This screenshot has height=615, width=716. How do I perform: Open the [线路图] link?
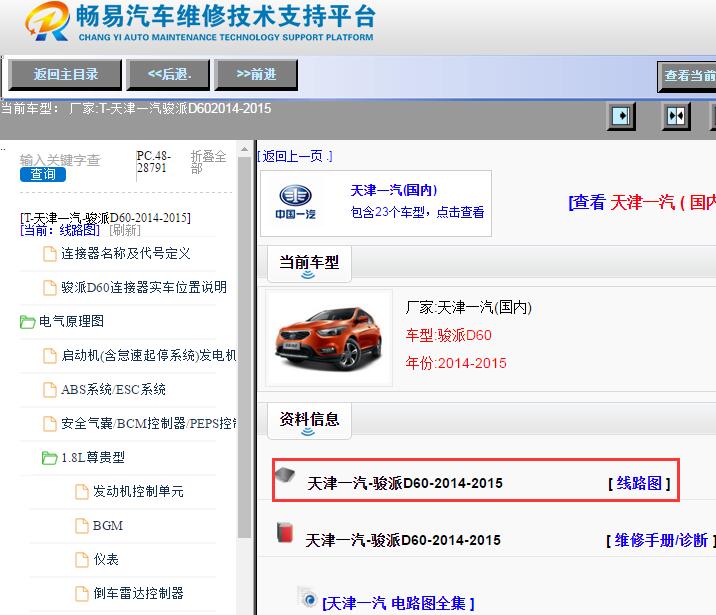coord(639,483)
